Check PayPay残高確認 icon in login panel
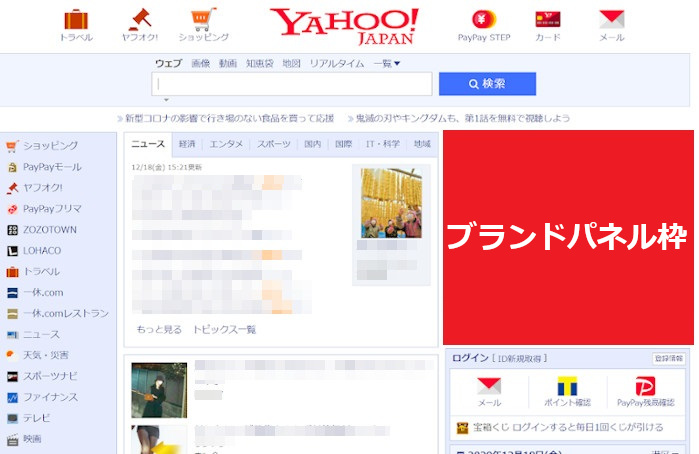 (x=645, y=387)
